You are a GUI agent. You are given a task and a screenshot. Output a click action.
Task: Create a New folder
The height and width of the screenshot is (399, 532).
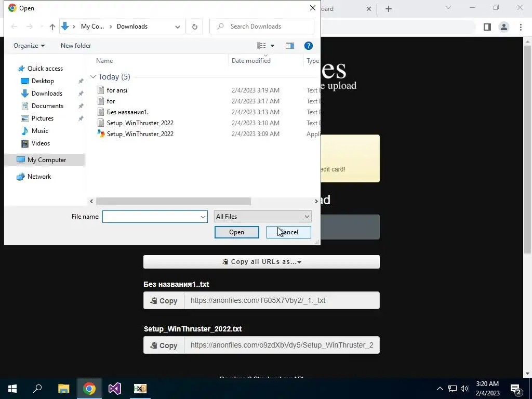coord(76,46)
